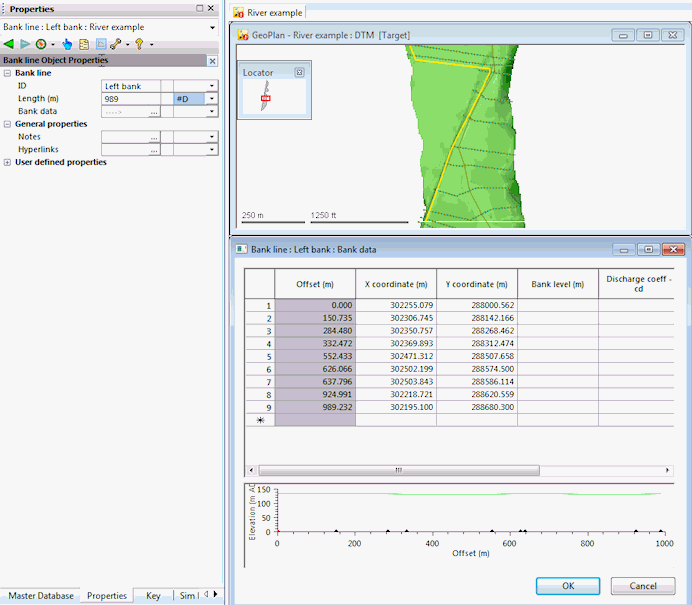
Task: Click the blue pointing hand select icon
Action: (67, 44)
